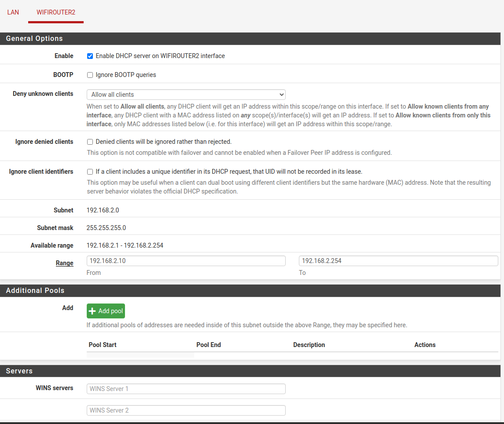Tick Ignore BOOTP queries checkbox
The width and height of the screenshot is (504, 424).
[90, 75]
